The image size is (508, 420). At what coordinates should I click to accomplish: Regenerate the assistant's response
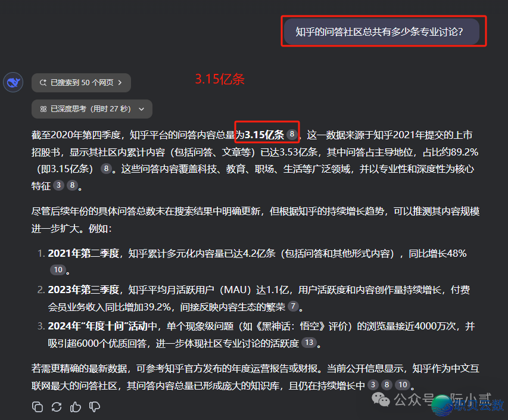tap(56, 406)
